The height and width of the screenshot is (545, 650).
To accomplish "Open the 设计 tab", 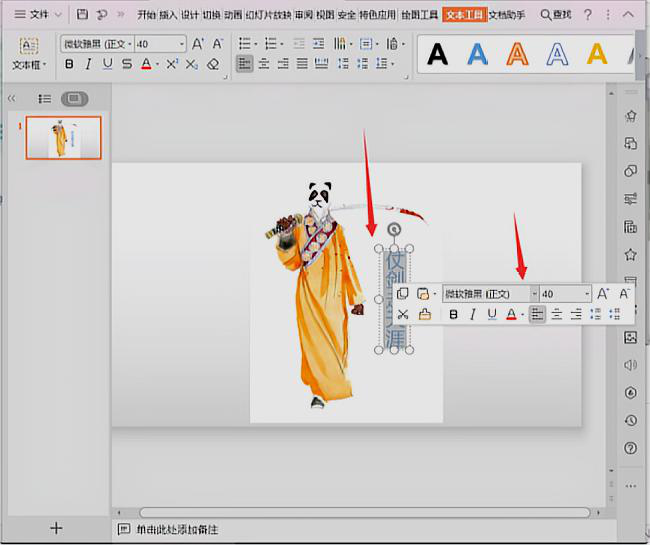I will 190,15.
